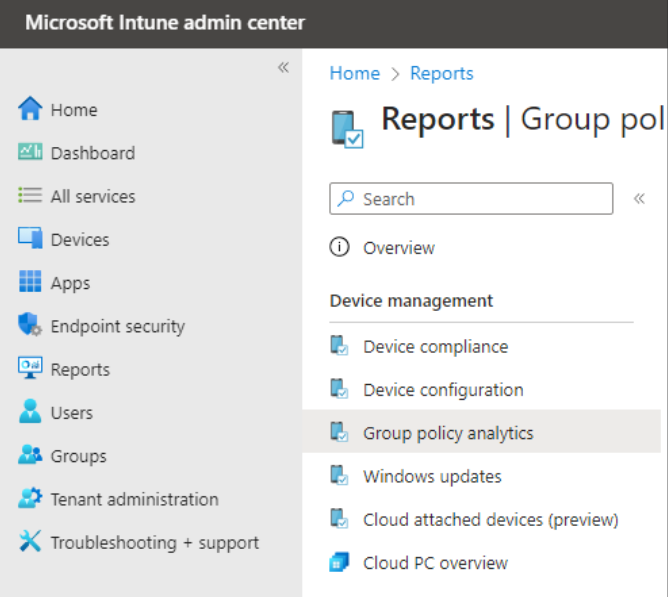Click the Overview info circle icon
The height and width of the screenshot is (597, 668).
[x=339, y=247]
